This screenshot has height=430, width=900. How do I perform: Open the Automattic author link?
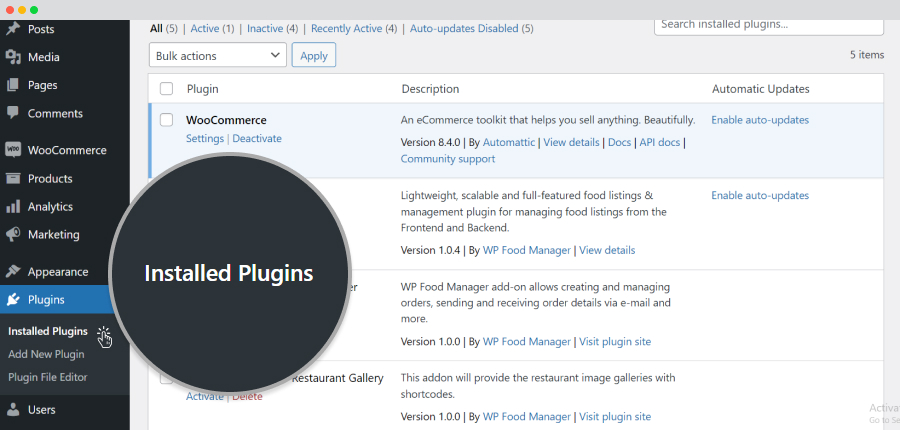point(509,142)
